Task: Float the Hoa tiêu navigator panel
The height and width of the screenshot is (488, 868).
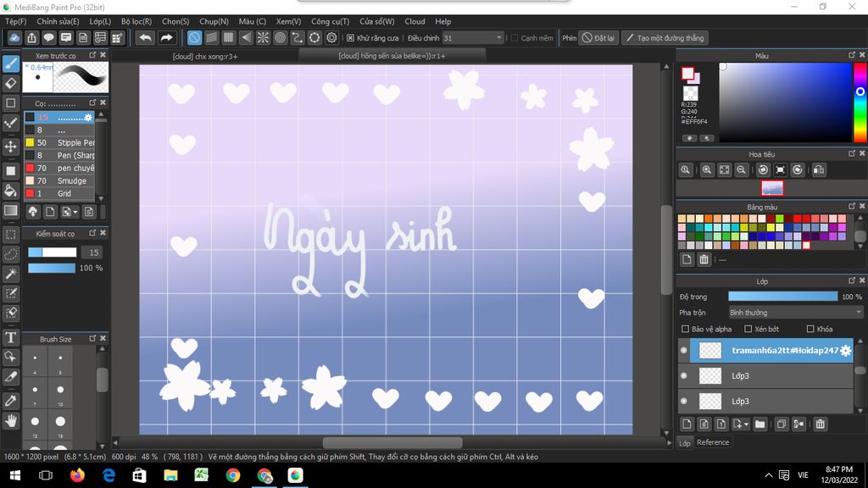Action: [851, 153]
